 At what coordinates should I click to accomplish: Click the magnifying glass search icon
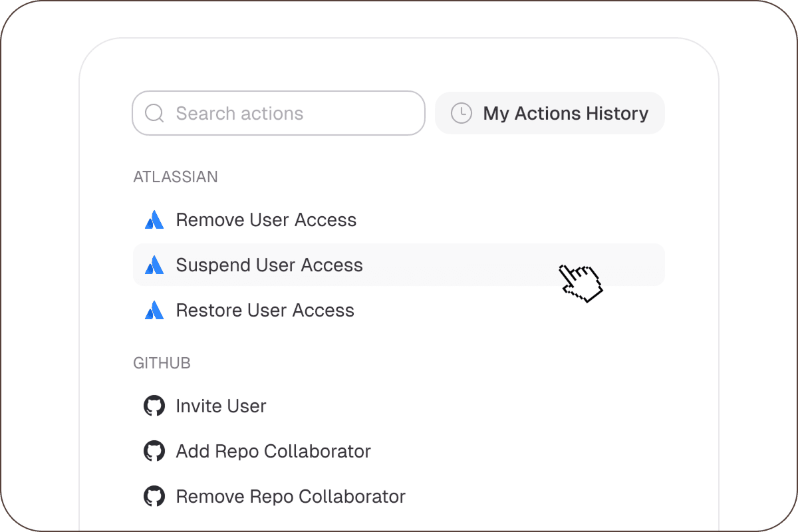pyautogui.click(x=154, y=114)
